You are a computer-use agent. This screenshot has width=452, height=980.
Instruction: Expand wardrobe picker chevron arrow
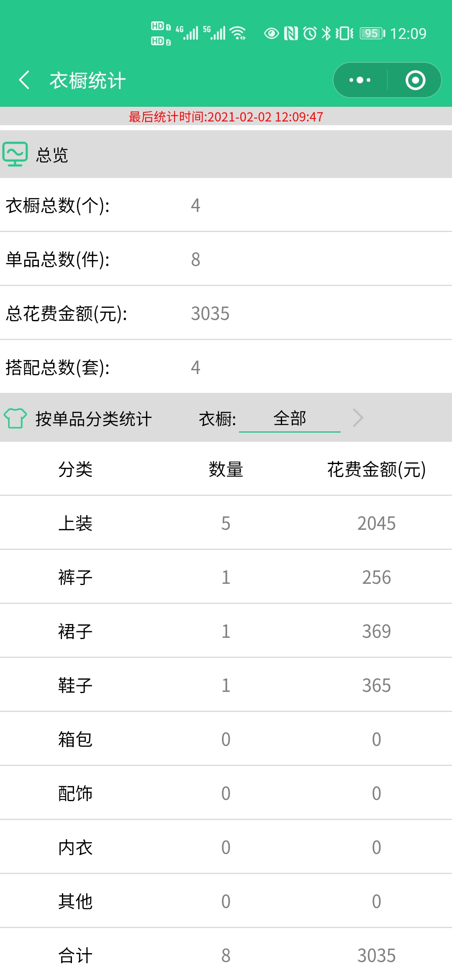click(x=358, y=418)
